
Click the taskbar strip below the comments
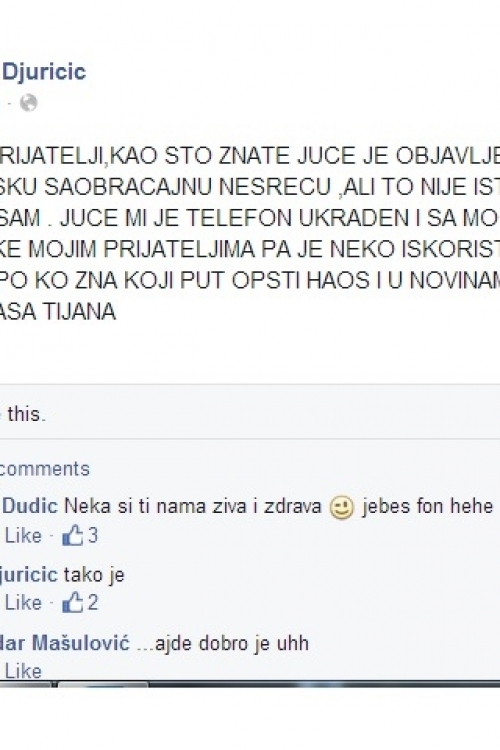pyautogui.click(x=250, y=684)
